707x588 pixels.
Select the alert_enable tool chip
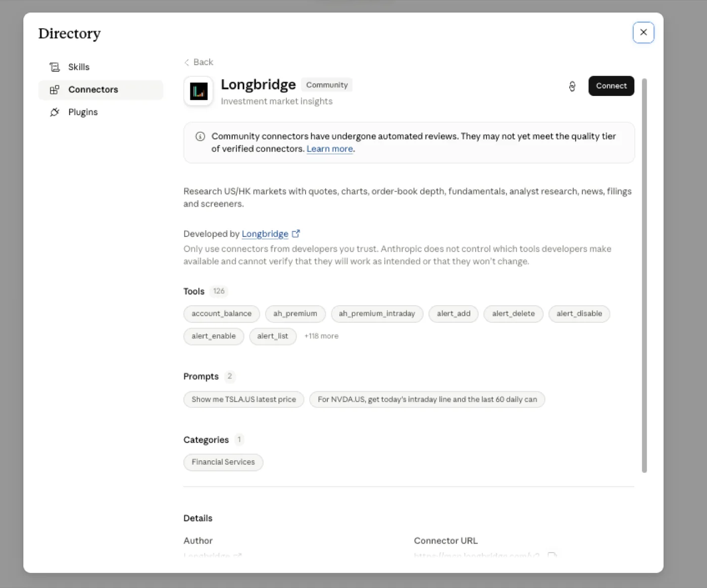(214, 336)
